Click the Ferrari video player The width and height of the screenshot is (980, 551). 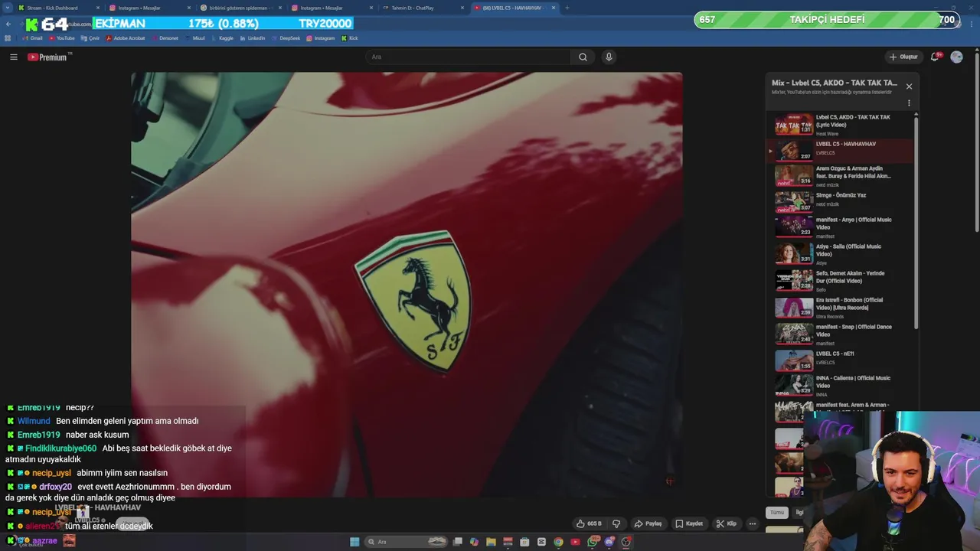(x=407, y=285)
